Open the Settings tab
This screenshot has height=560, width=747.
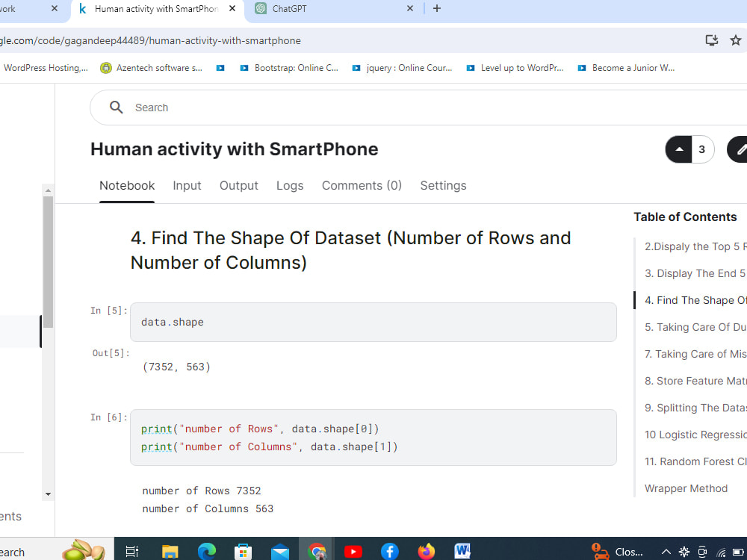(443, 186)
